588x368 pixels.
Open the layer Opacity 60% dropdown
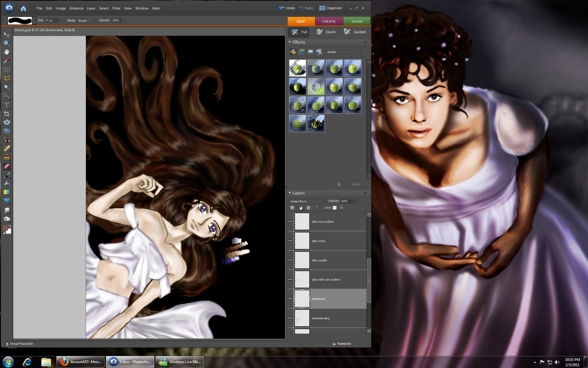[356, 201]
